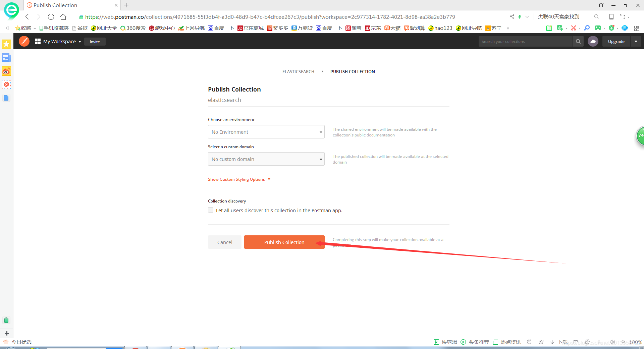Click the address bar URL
Image resolution: width=644 pixels, height=349 pixels.
[270, 17]
